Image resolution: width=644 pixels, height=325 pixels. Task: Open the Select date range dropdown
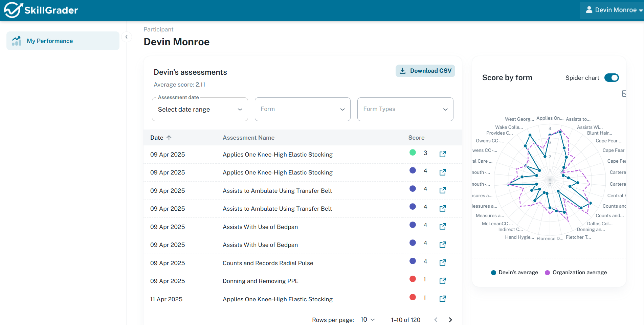click(200, 109)
